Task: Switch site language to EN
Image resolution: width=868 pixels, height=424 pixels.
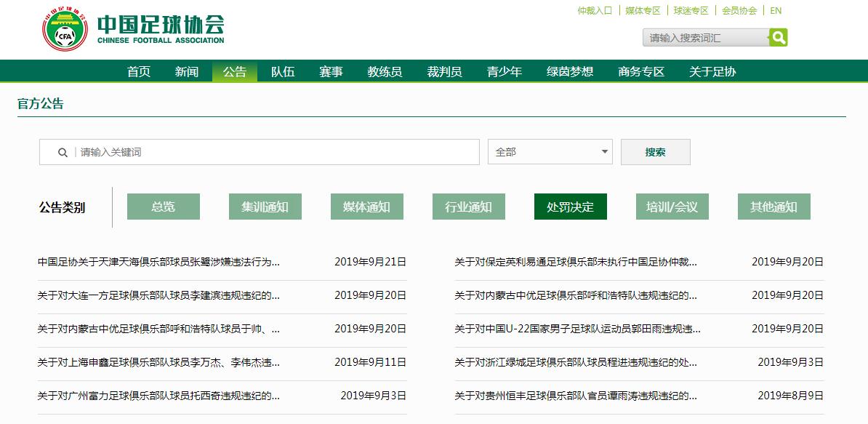Action: pos(776,11)
